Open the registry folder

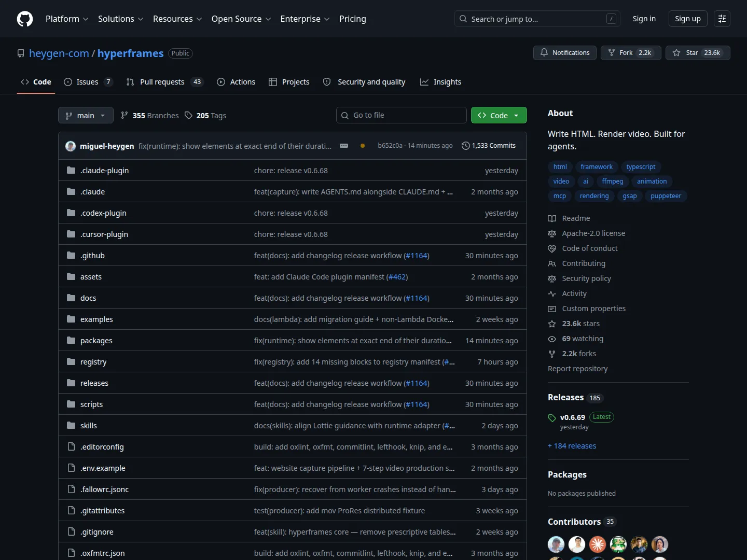[93, 362]
